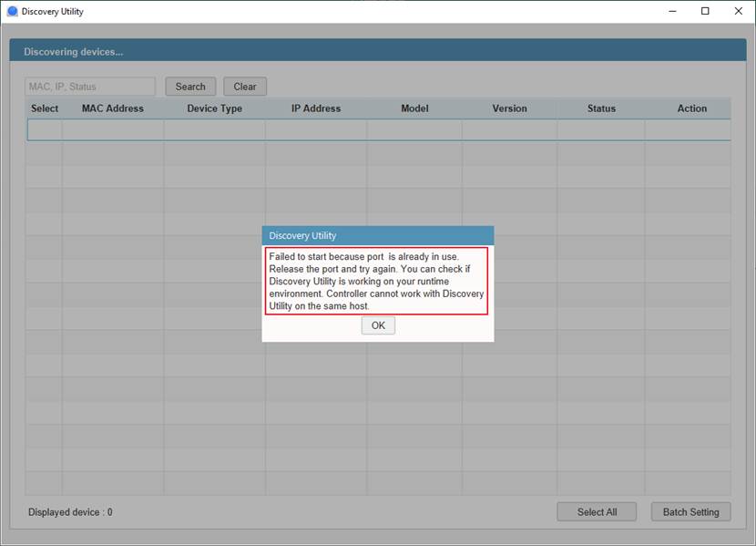
Task: Click the Select column header
Action: (x=45, y=108)
